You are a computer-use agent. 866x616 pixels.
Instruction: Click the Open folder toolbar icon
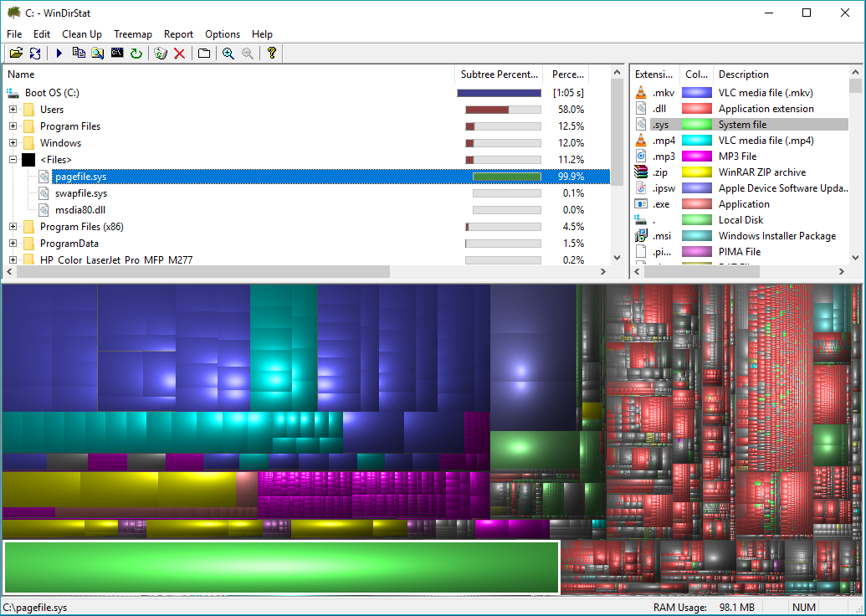tap(16, 53)
